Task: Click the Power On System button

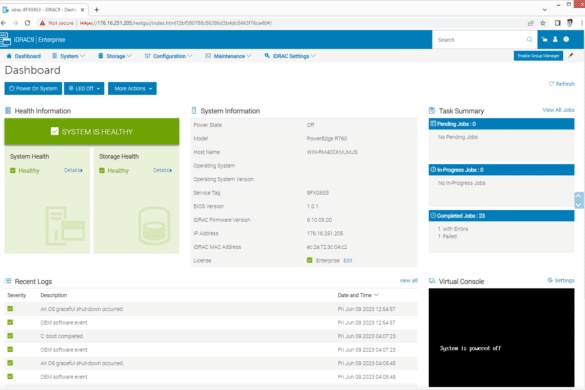Action: (x=33, y=88)
